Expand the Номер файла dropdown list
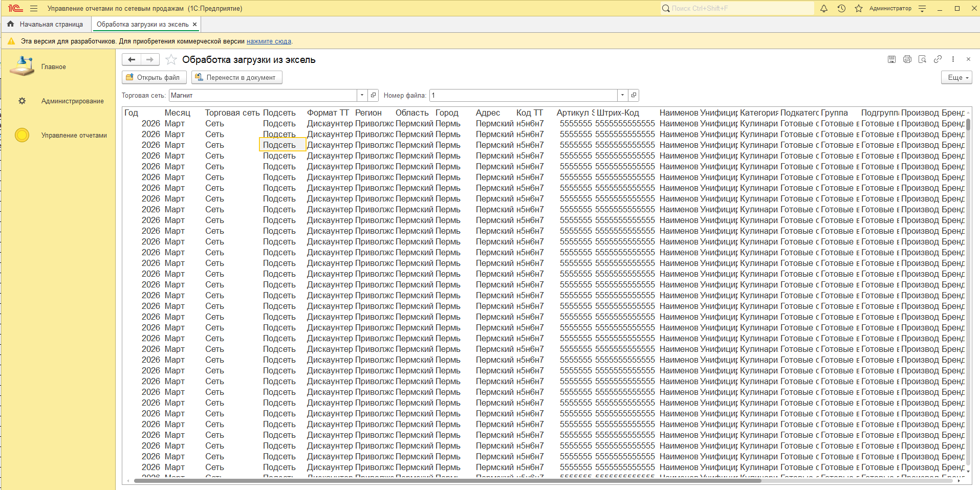Image resolution: width=980 pixels, height=490 pixels. coord(622,95)
